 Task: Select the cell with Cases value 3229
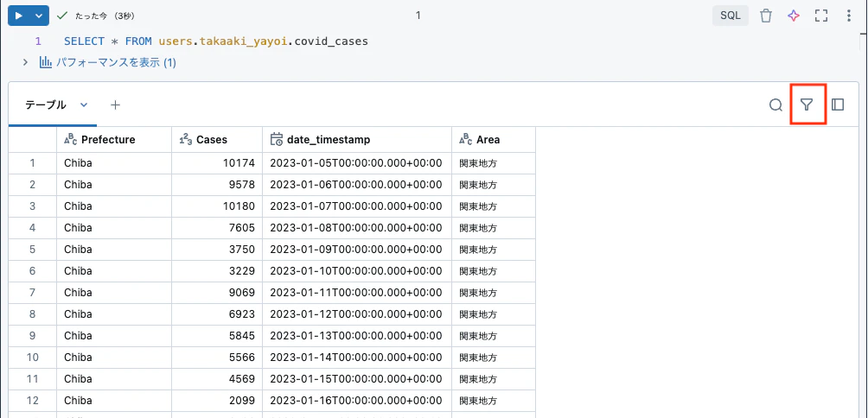pos(217,271)
